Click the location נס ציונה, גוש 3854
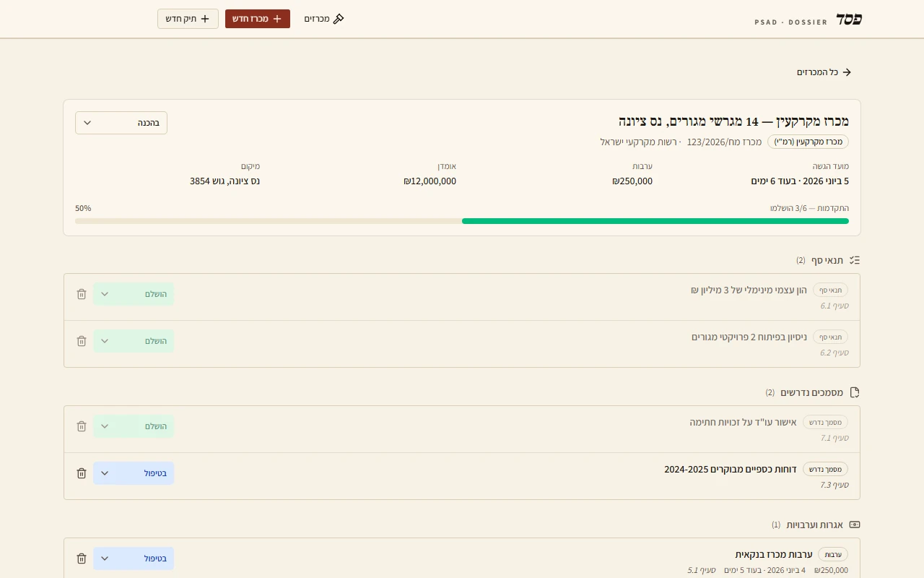Viewport: 924px width, 578px height. pos(225,181)
